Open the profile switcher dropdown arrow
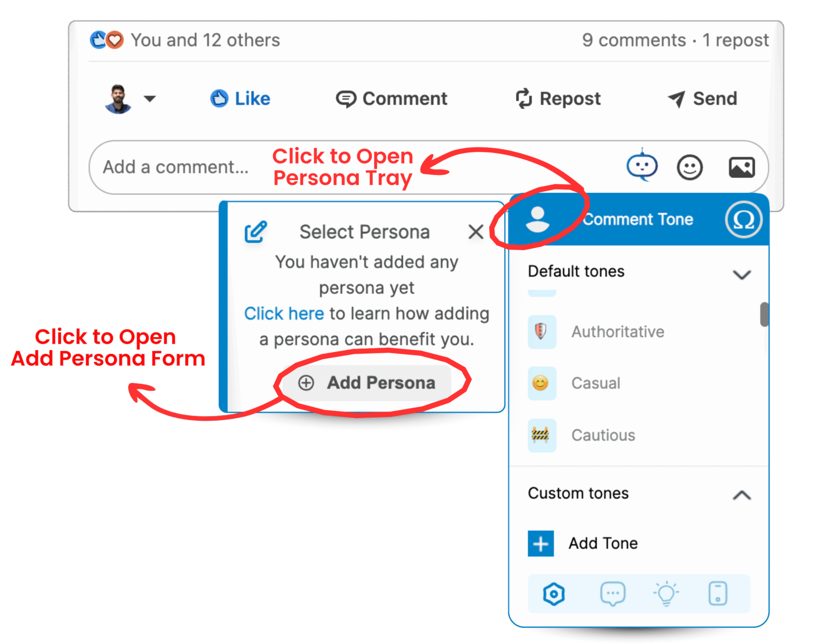This screenshot has height=644, width=818. (x=150, y=99)
